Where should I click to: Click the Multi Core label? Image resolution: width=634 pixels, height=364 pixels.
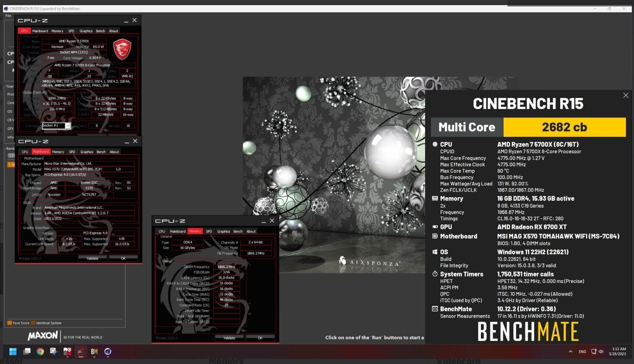pos(467,127)
